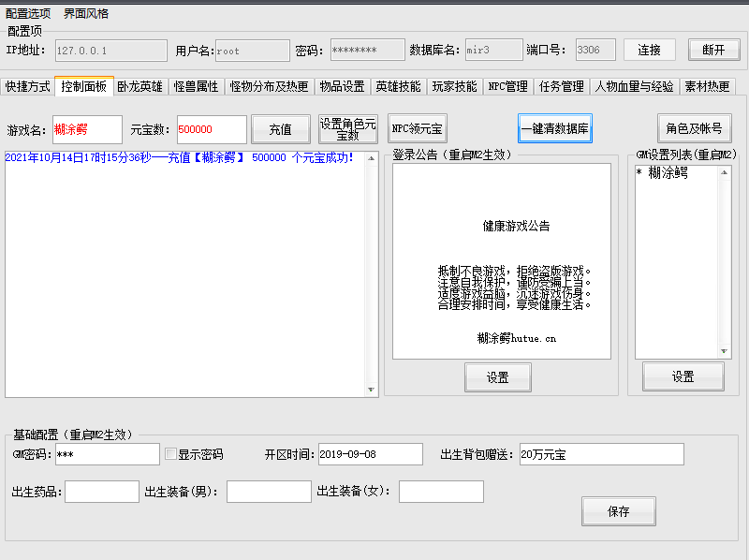Click the 元宝数 input field
The image size is (749, 560).
pyautogui.click(x=212, y=129)
